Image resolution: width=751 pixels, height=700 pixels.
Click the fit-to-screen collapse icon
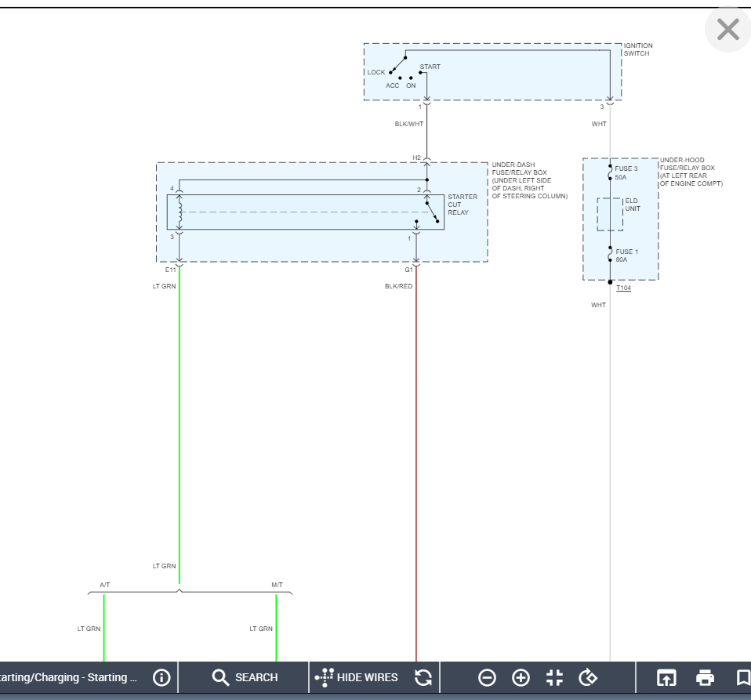tap(554, 677)
